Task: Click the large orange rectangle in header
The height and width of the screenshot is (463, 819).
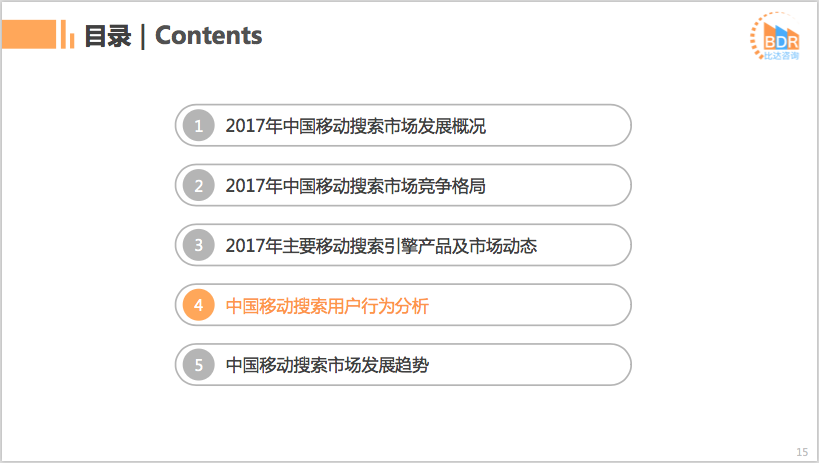Action: coord(29,34)
